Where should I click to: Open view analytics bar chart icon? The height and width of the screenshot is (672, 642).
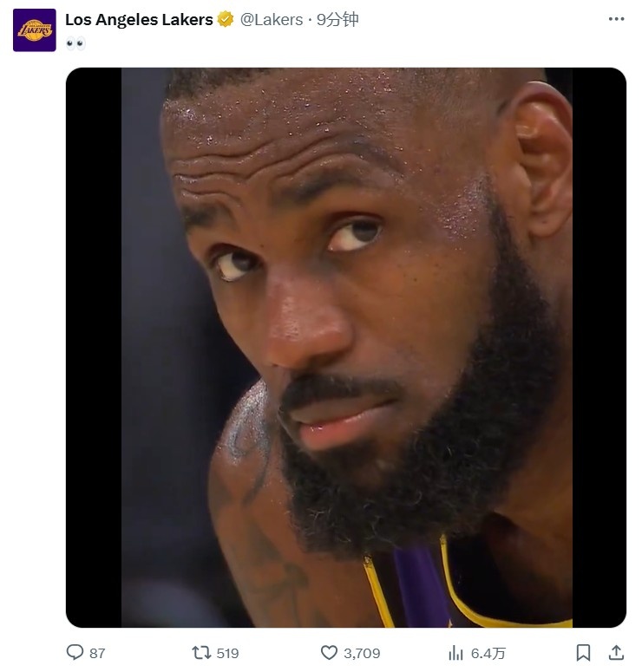click(x=455, y=652)
